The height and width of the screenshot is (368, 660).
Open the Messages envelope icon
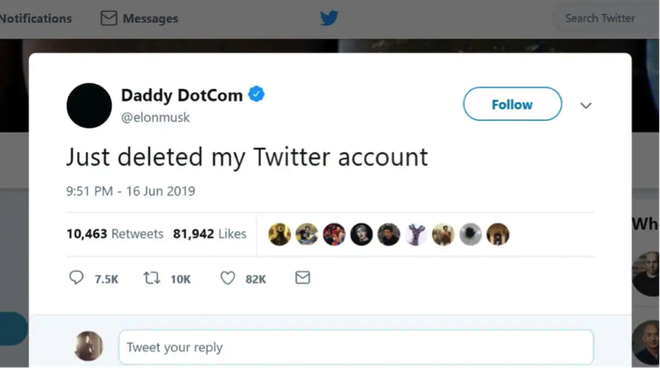pos(109,18)
